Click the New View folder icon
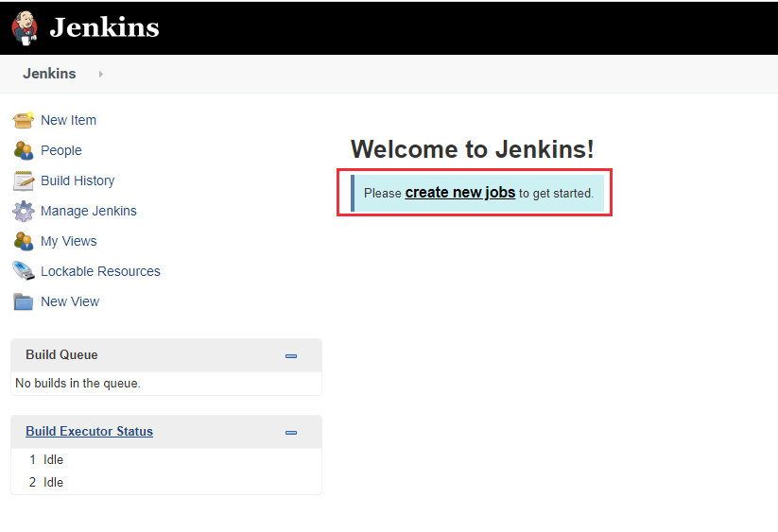The image size is (778, 532). point(24,301)
